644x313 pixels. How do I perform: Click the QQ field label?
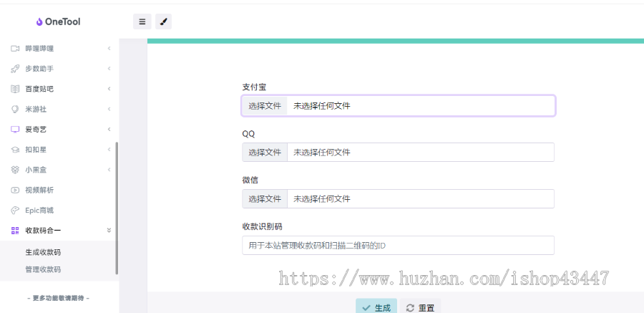[x=248, y=134]
